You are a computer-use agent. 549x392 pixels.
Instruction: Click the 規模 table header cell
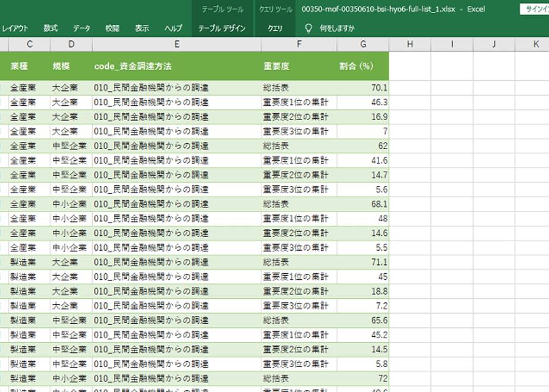[71, 66]
